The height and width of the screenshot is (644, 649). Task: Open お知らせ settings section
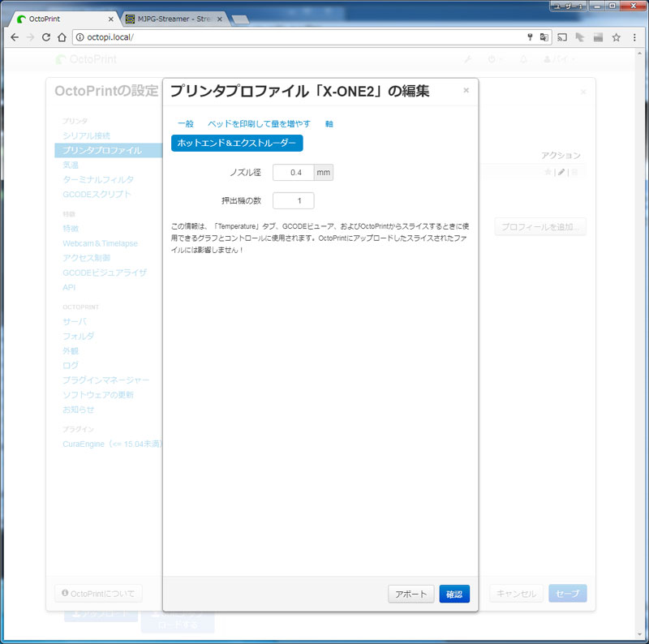tap(78, 410)
